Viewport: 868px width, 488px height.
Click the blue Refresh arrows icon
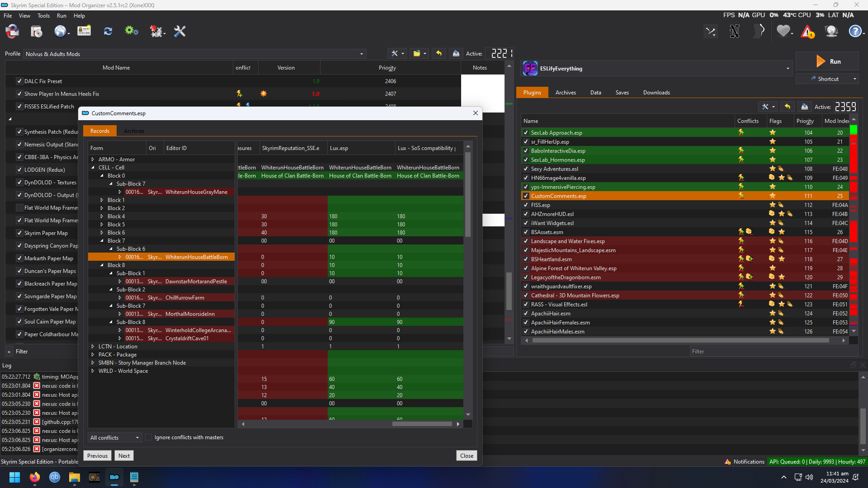[108, 31]
